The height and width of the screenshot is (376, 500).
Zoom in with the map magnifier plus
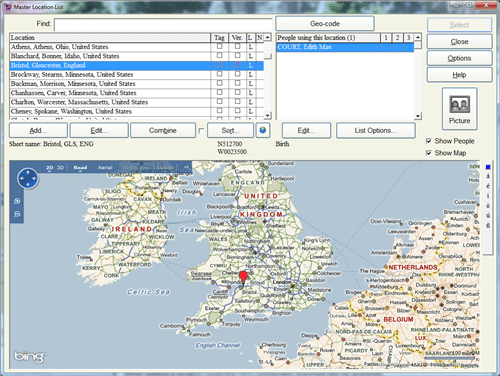click(x=17, y=201)
